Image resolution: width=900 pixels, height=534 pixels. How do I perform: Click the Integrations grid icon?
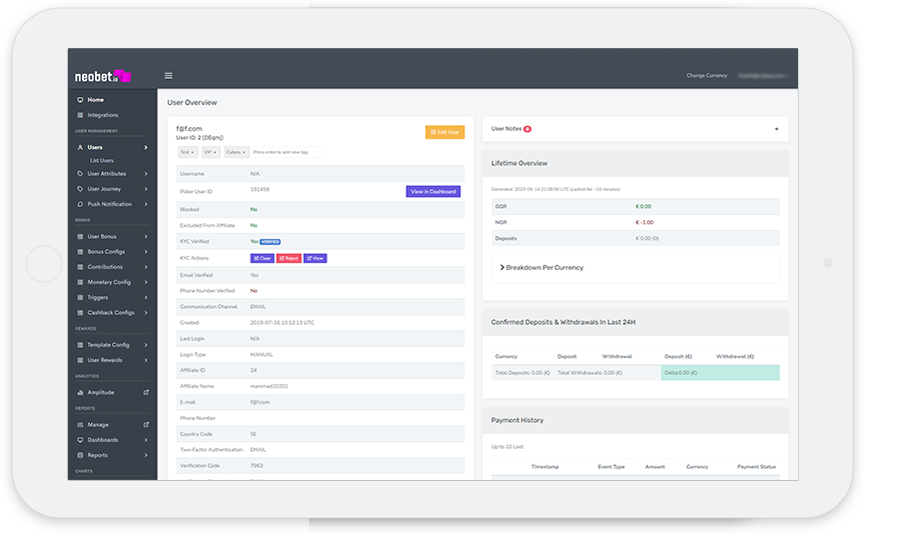[80, 115]
